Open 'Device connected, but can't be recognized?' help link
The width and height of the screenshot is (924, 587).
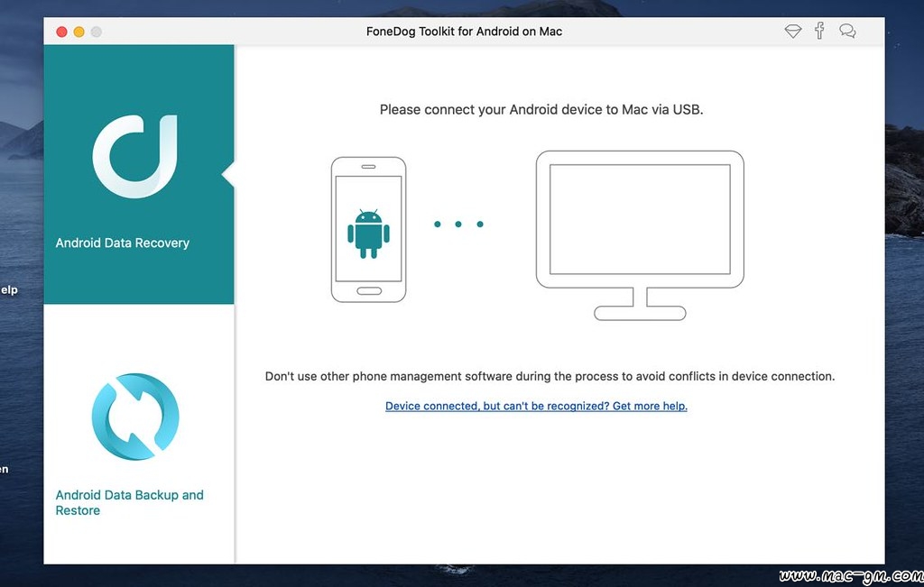tap(536, 406)
